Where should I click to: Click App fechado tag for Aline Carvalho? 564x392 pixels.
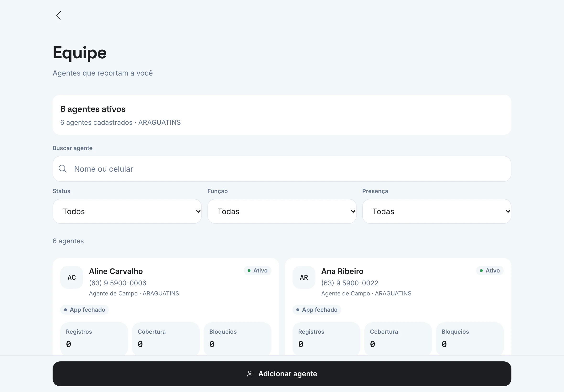(85, 310)
